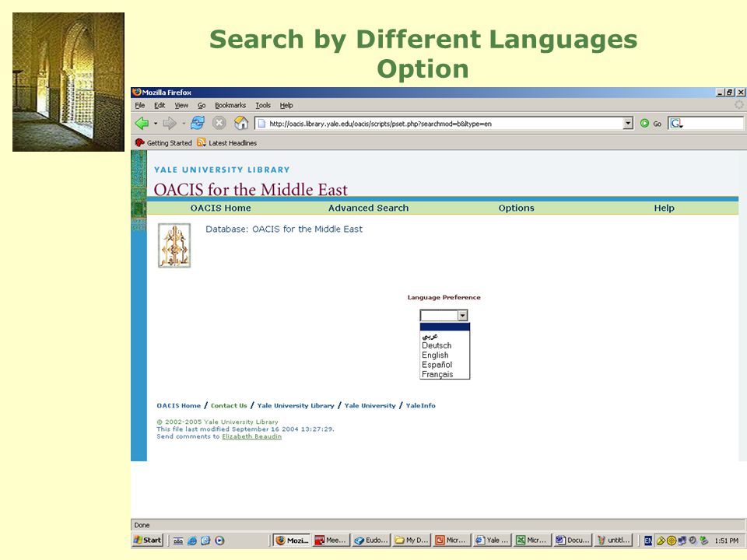Image resolution: width=747 pixels, height=560 pixels.
Task: Open the Bookmarks menu
Action: coord(230,105)
